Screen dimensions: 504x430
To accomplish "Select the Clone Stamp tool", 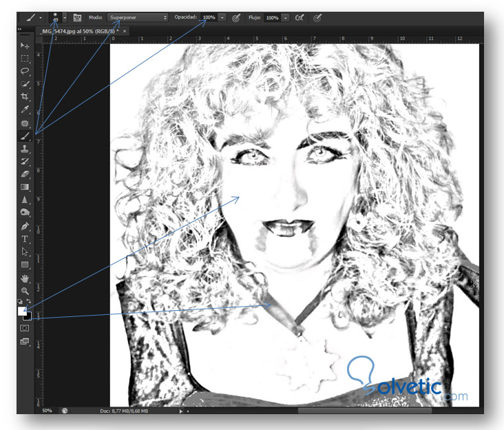I will 25,149.
